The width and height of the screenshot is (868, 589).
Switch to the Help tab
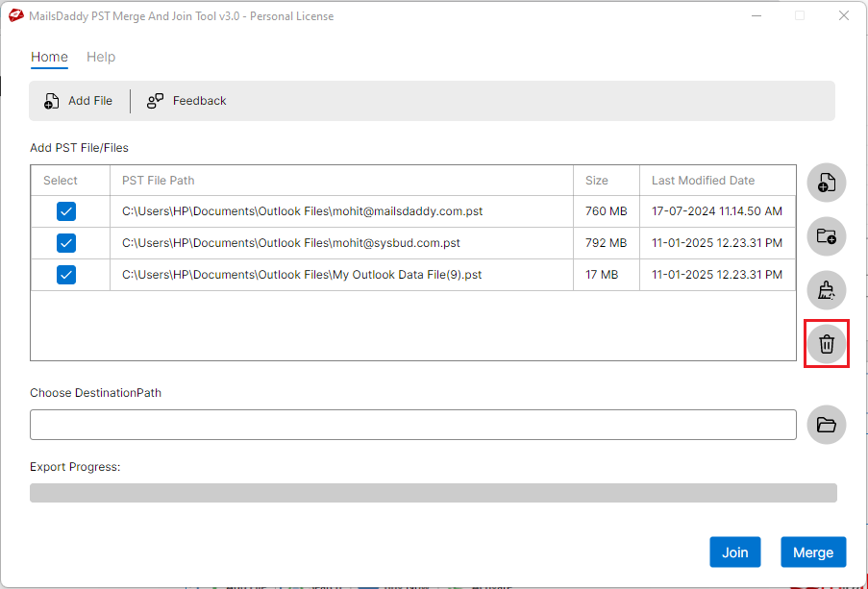click(x=101, y=57)
